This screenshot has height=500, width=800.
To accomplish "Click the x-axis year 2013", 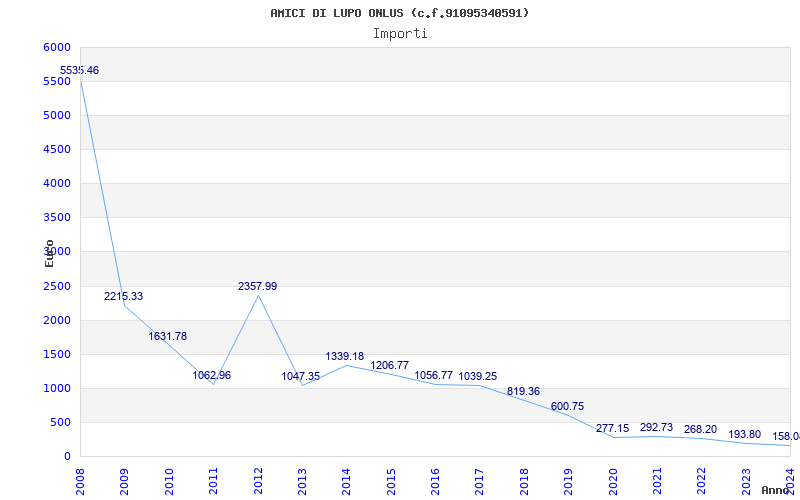I will point(302,482).
